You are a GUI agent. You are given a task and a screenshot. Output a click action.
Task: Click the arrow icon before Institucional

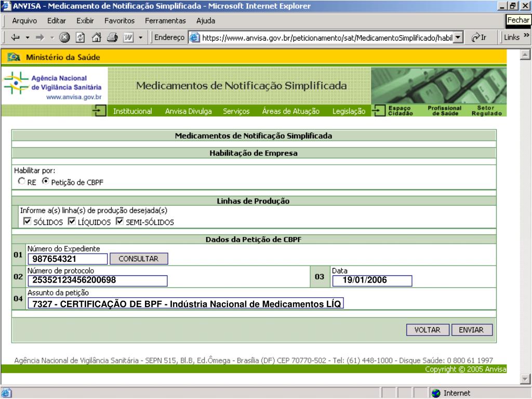coord(99,111)
